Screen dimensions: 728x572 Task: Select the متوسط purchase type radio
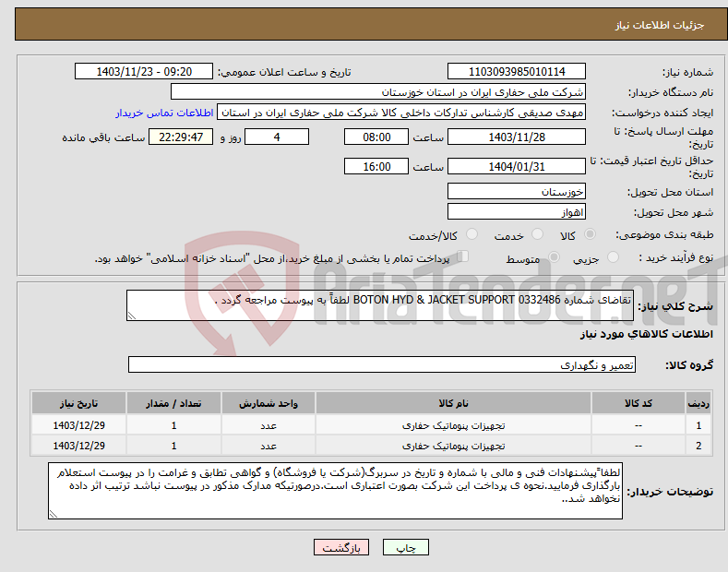554,256
